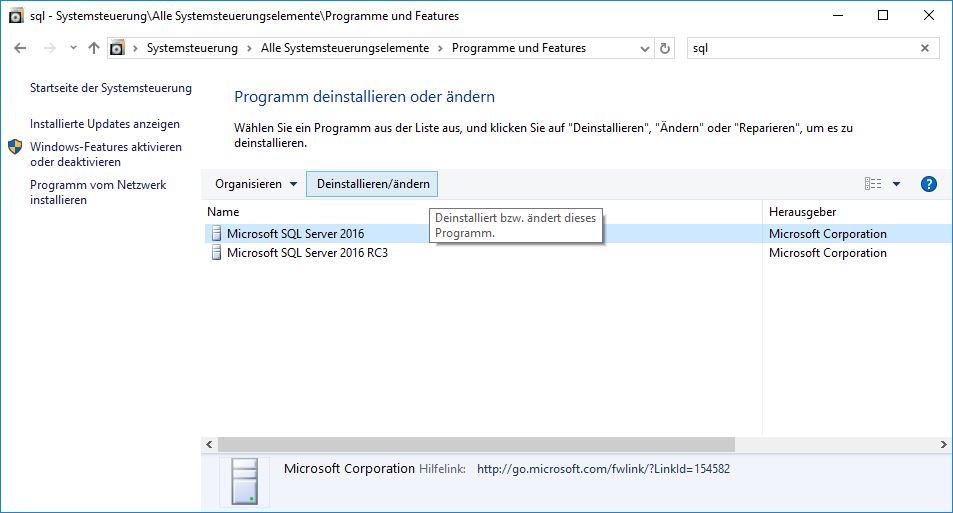Screen dimensions: 953x513
Task: Click Microsoft Corporation in RC3 row
Action: tap(827, 253)
